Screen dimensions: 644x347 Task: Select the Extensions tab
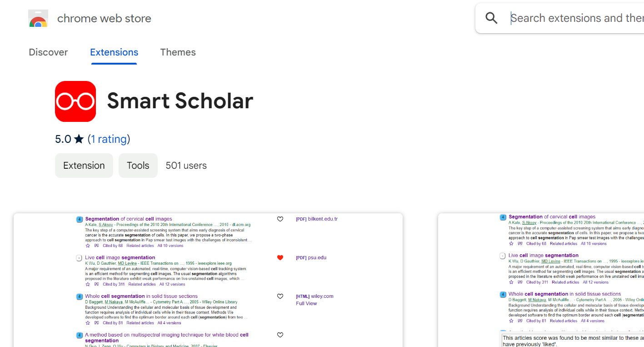click(114, 52)
